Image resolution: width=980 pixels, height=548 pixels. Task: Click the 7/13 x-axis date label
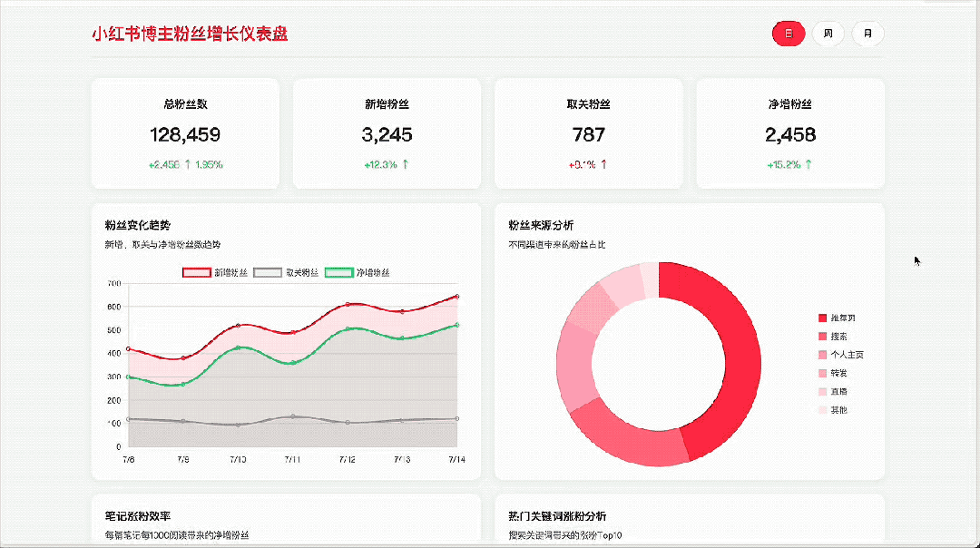[402, 459]
